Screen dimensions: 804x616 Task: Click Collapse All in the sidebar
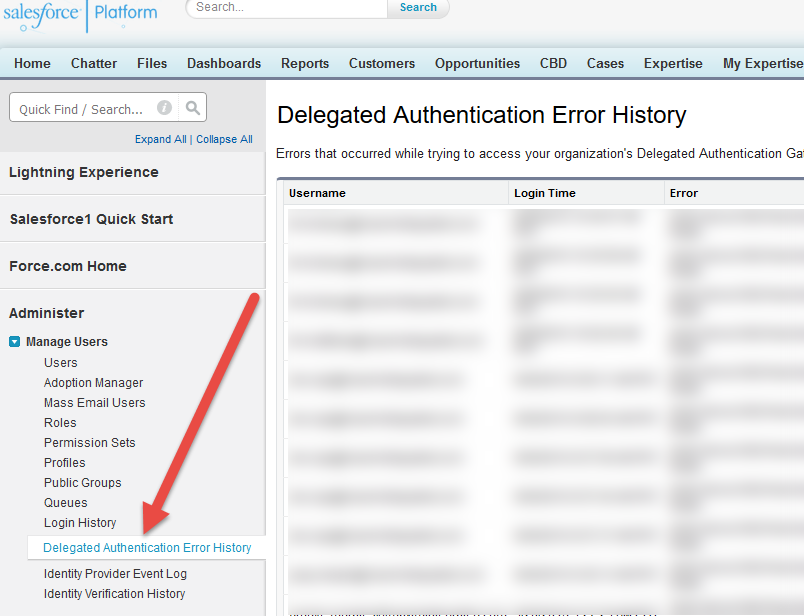coord(224,139)
